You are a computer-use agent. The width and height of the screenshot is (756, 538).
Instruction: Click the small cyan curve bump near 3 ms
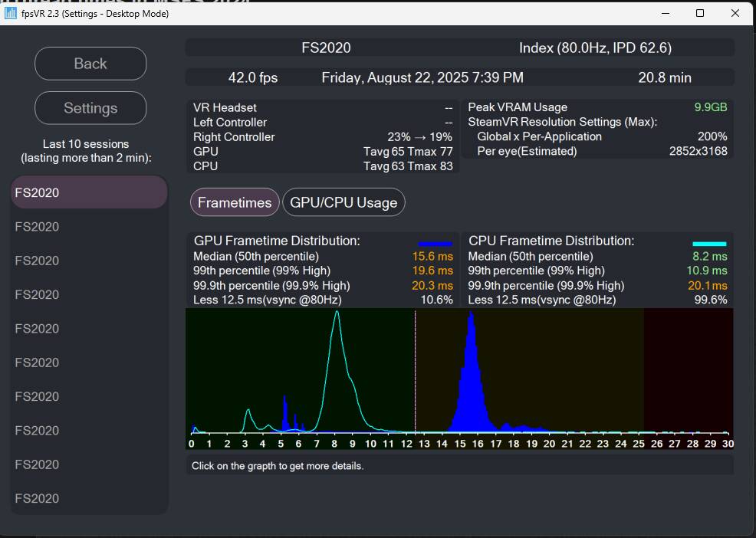(x=248, y=412)
